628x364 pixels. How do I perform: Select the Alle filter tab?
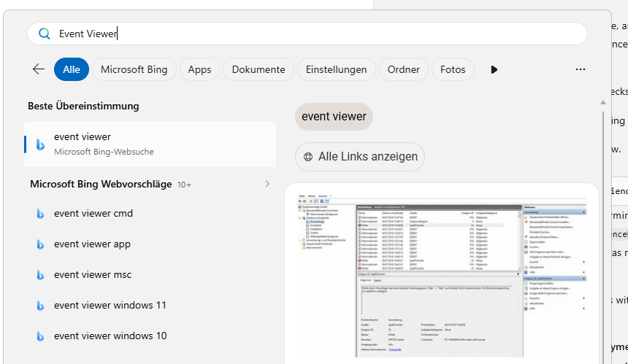[x=72, y=69]
